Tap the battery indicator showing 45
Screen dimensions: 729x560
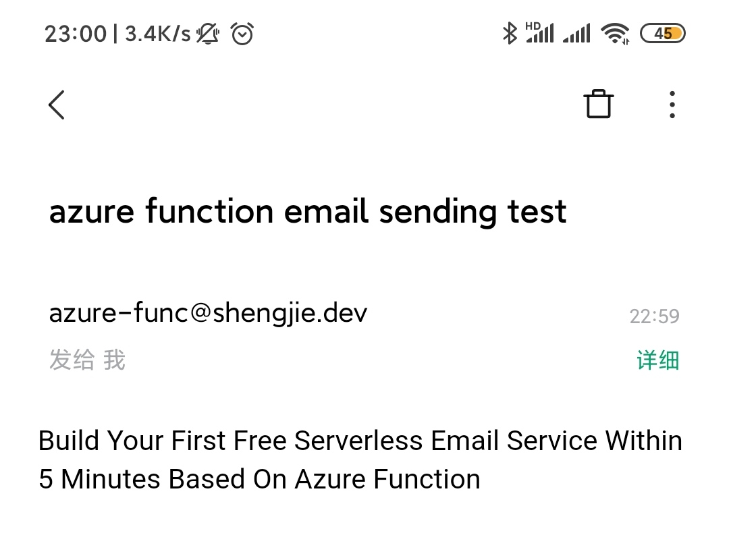click(x=662, y=33)
